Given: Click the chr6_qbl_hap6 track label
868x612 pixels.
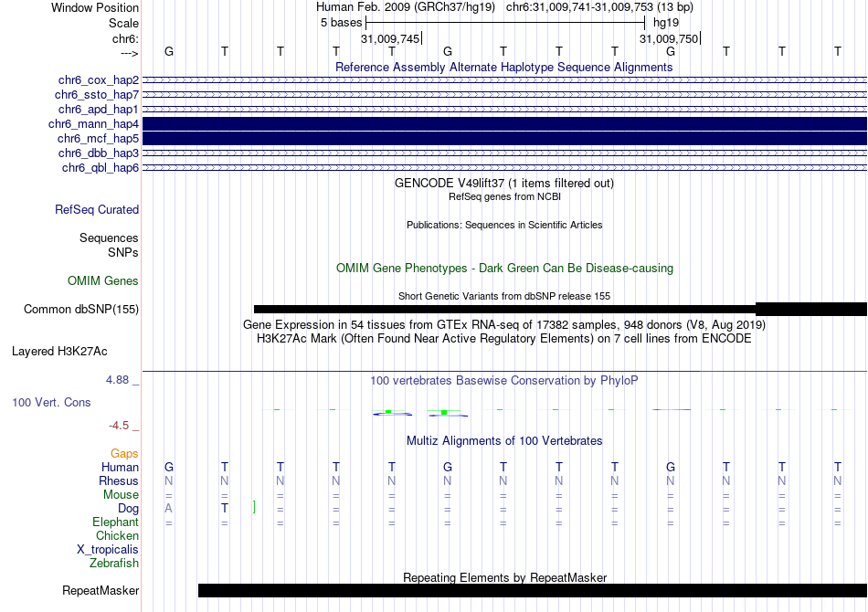Looking at the screenshot, I should [101, 168].
